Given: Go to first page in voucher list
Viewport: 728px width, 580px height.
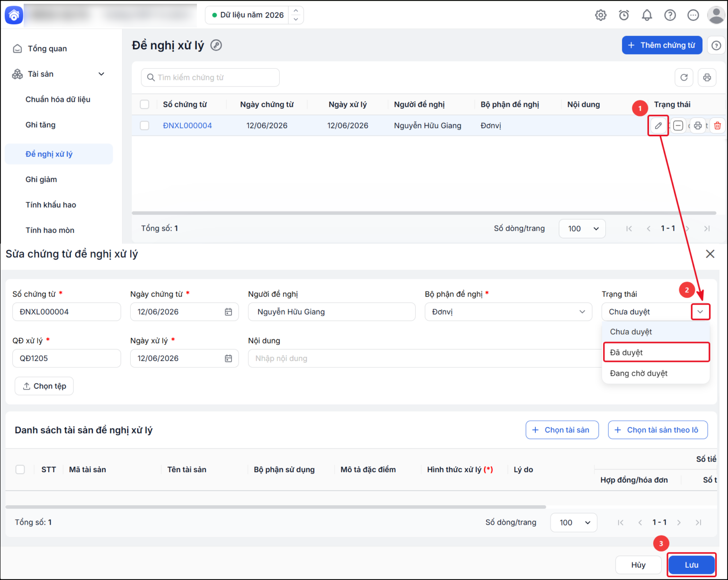Looking at the screenshot, I should pyautogui.click(x=629, y=228).
